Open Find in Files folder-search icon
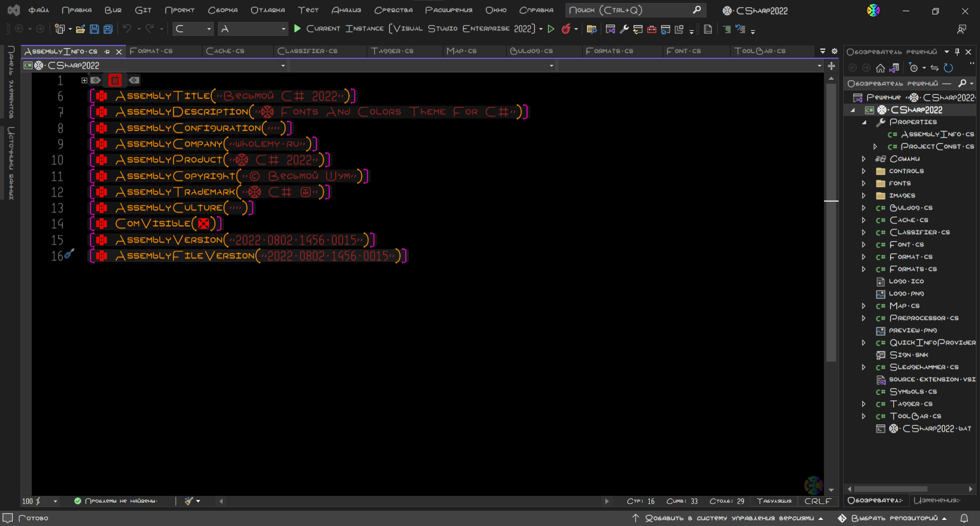 tap(592, 29)
